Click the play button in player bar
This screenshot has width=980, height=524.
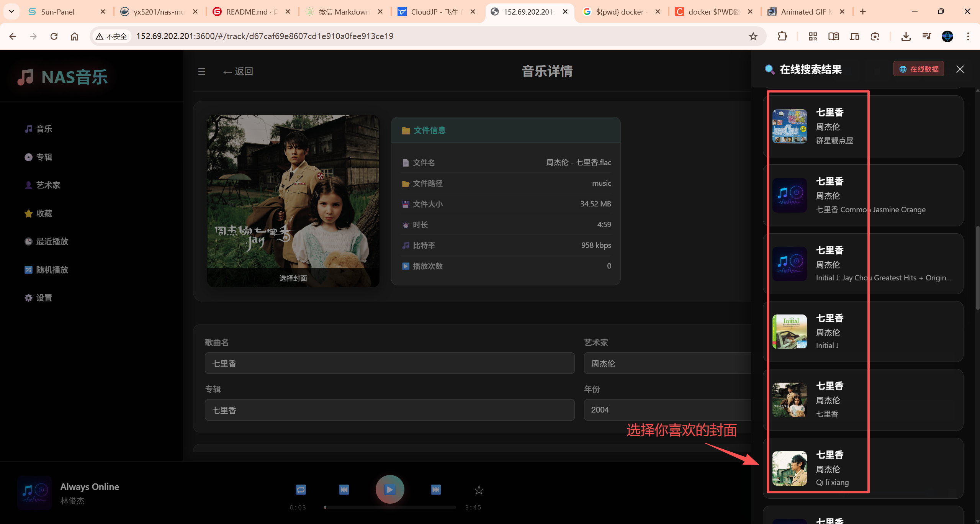[x=389, y=489]
